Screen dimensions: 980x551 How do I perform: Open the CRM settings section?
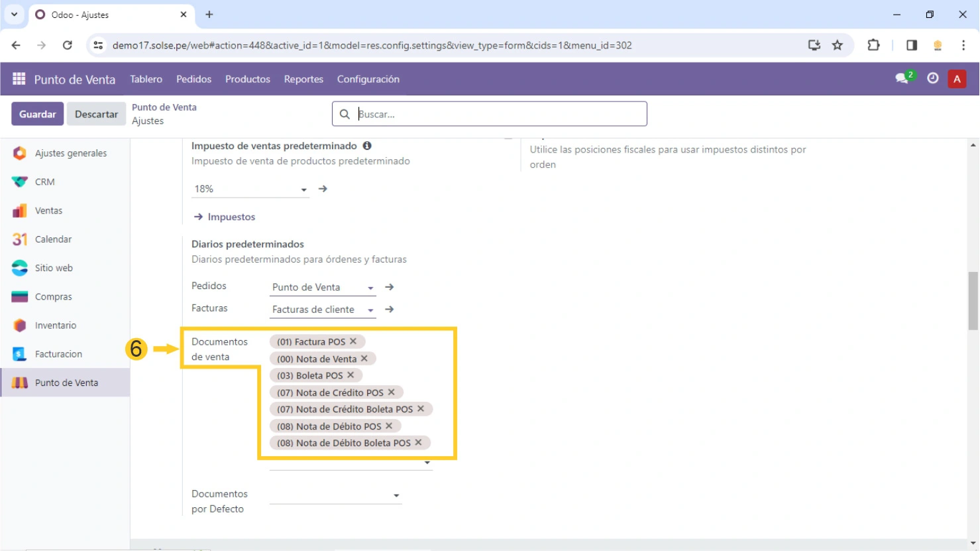[44, 182]
